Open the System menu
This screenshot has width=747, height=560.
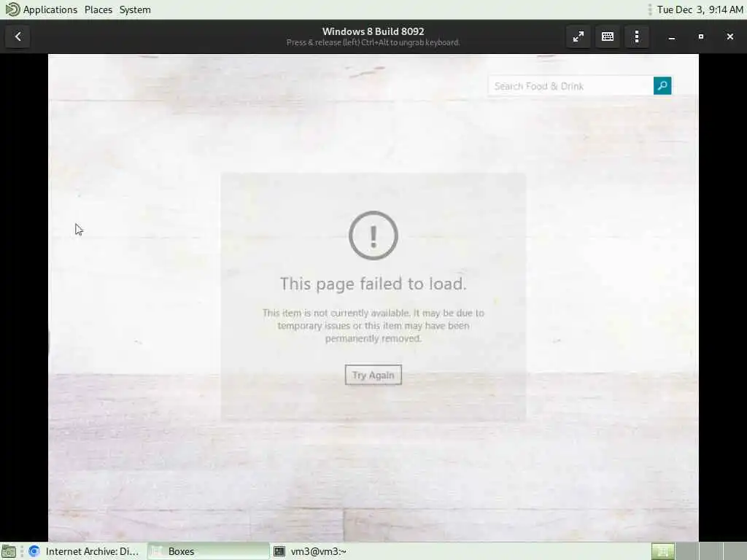[x=135, y=9]
